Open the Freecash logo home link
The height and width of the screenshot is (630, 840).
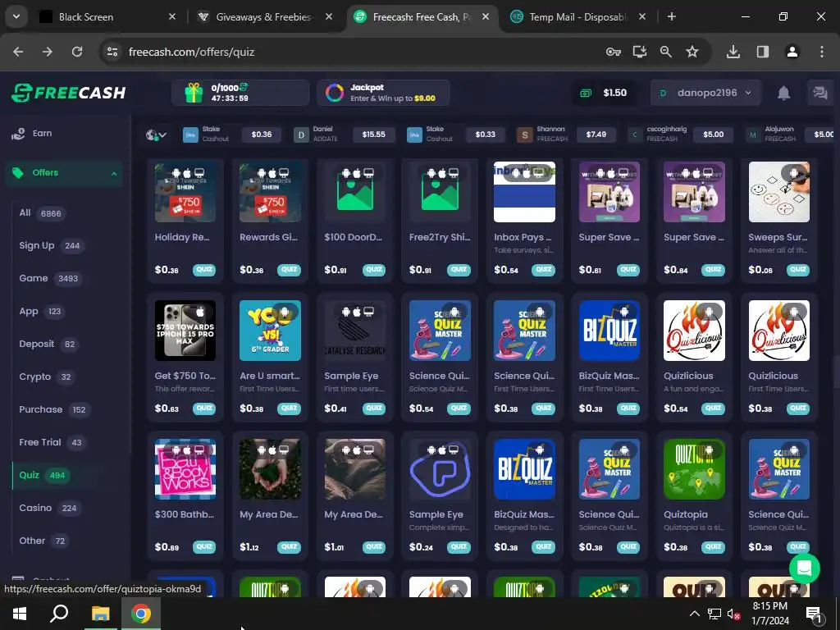click(69, 93)
